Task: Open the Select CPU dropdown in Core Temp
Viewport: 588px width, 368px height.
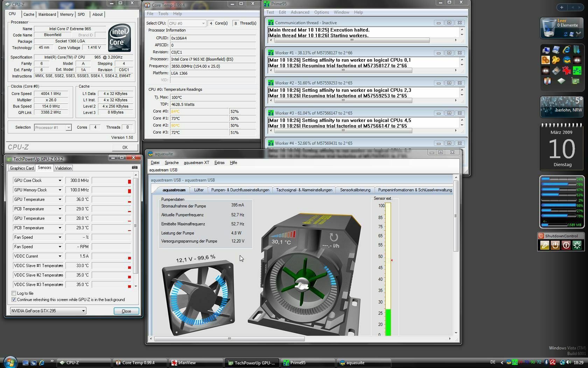Action: click(187, 23)
